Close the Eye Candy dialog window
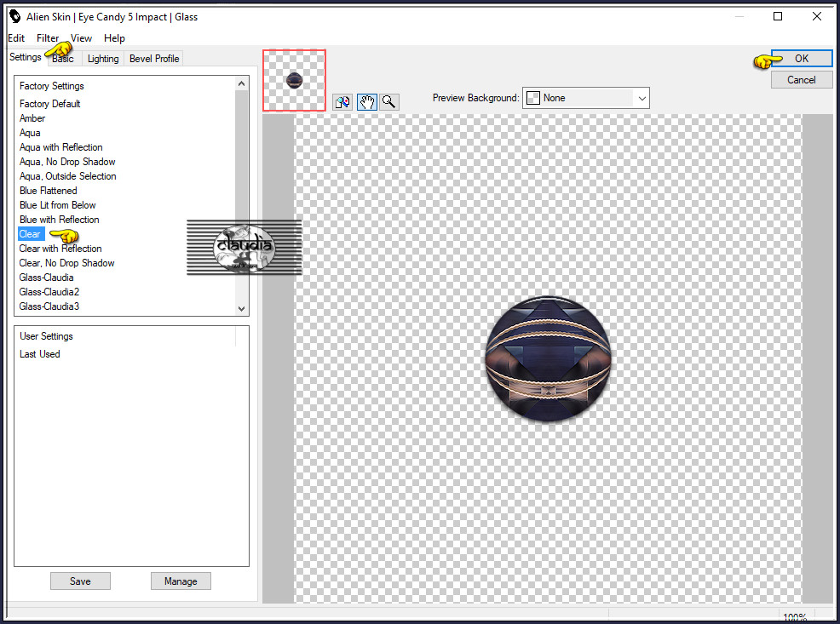This screenshot has height=624, width=840. tap(817, 16)
